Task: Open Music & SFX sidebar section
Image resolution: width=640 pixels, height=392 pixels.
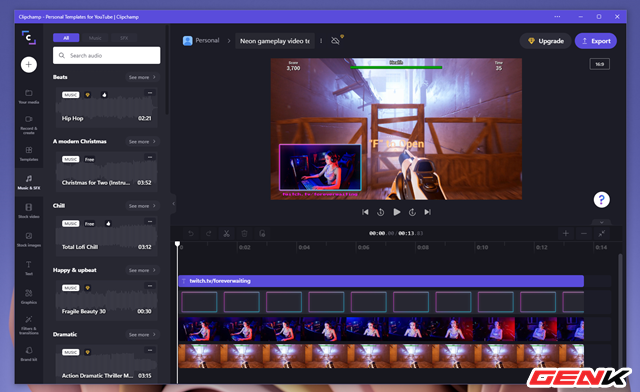Action: click(29, 183)
